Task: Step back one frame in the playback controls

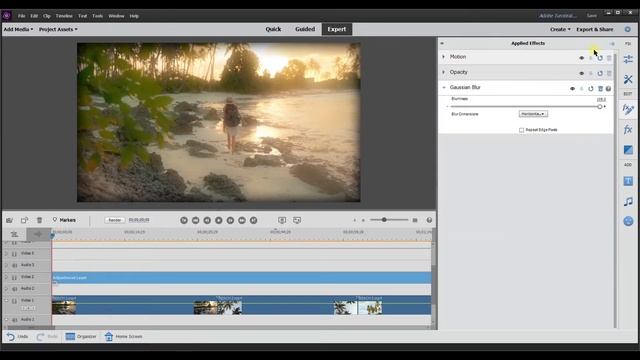Action: coord(207,220)
